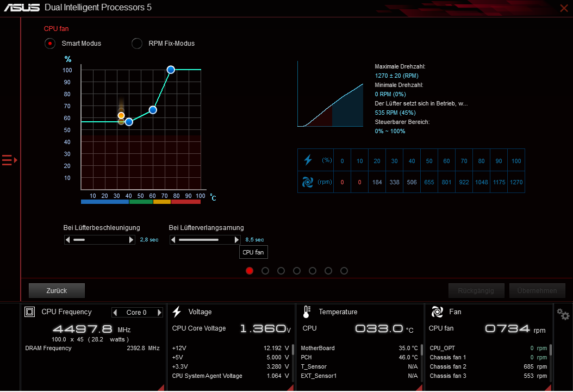This screenshot has width=573, height=392.
Task: Click the orange current temperature marker
Action: (x=121, y=115)
